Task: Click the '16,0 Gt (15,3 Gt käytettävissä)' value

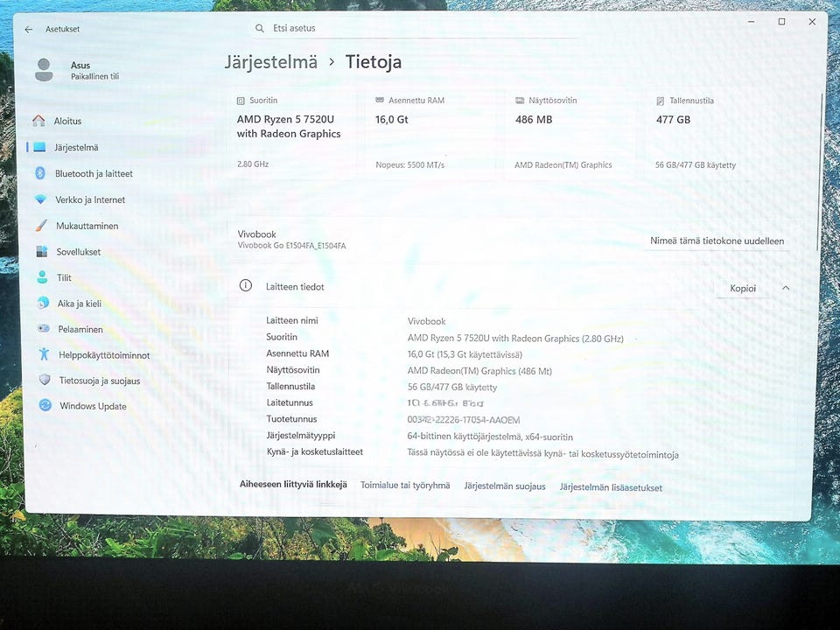Action: [465, 354]
